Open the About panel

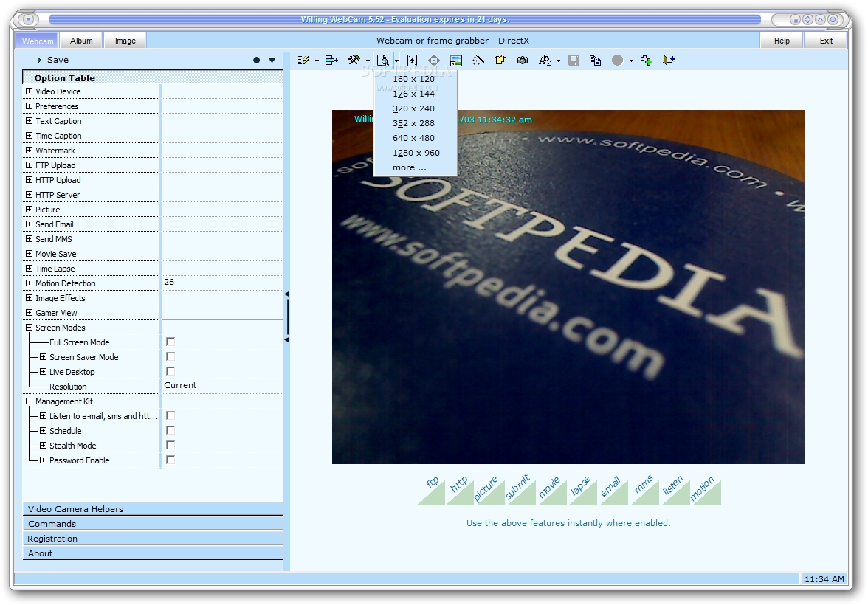click(x=153, y=553)
